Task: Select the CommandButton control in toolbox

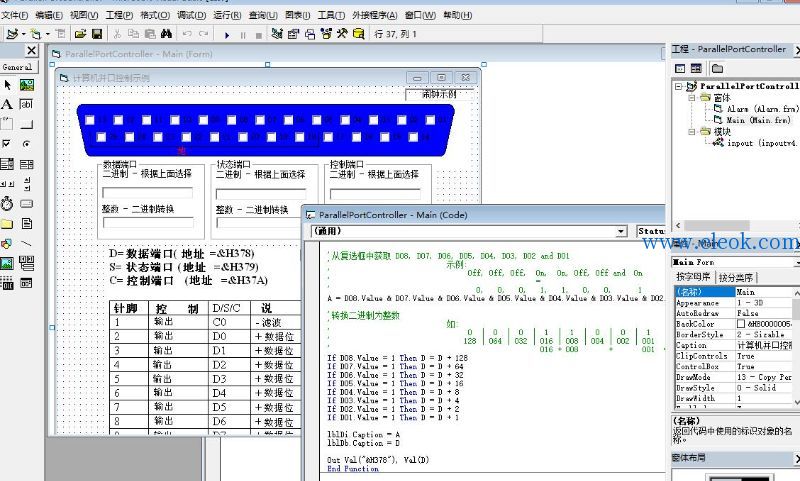Action: click(x=27, y=124)
